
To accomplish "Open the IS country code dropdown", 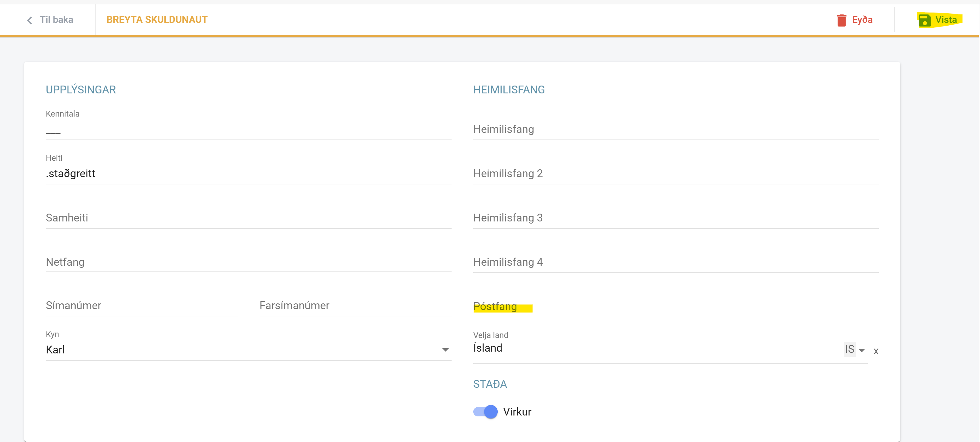I will tap(855, 350).
